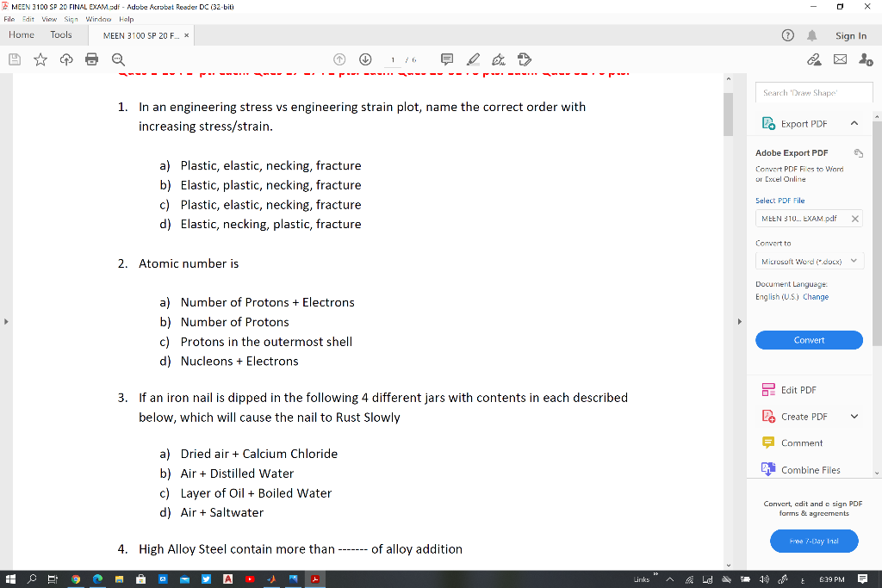Switch to the Tools tab
The height and width of the screenshot is (588, 882).
click(60, 34)
